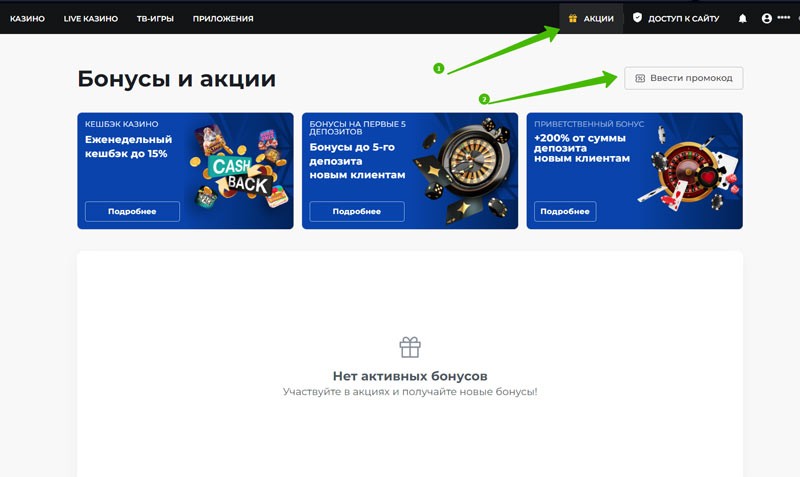Open the user account avatar icon

766,18
